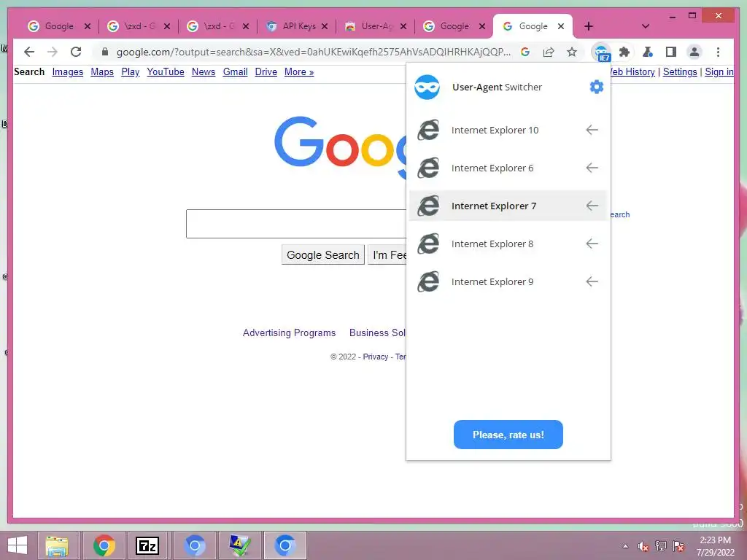Click the Google search text box
This screenshot has height=560, width=747.
(x=296, y=224)
